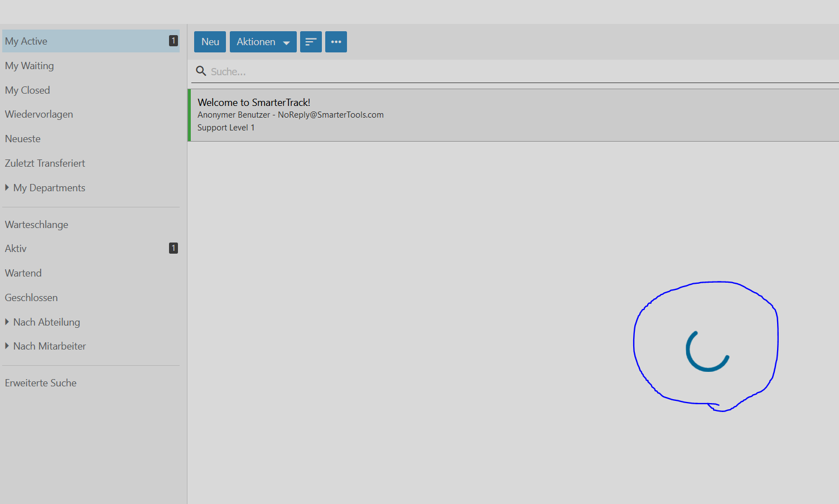
Task: Open the Erweiterte Suche link
Action: click(x=41, y=383)
